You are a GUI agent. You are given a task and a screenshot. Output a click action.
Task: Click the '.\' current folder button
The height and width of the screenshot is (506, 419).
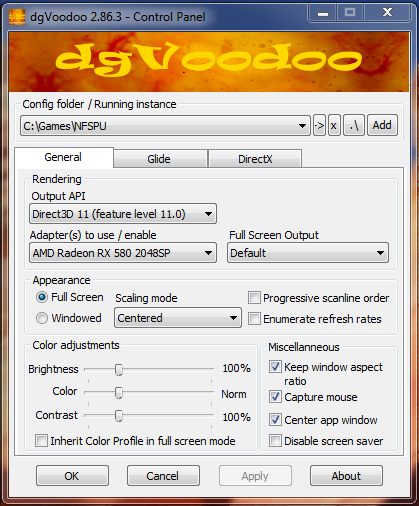(x=354, y=126)
